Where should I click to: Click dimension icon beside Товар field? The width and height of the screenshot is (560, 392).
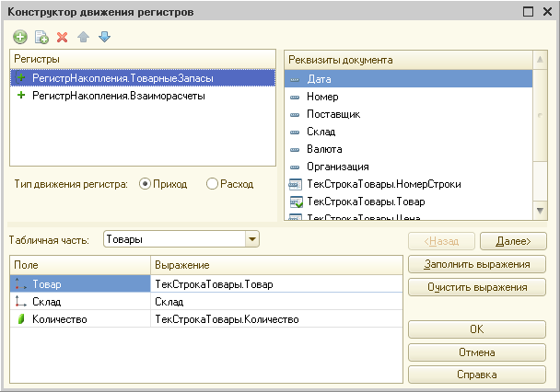(x=20, y=284)
